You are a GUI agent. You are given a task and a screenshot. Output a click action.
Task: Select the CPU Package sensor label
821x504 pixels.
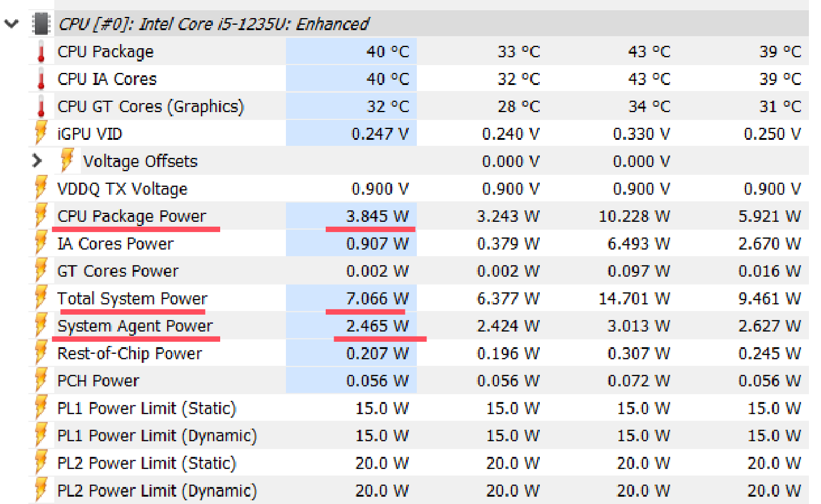click(x=106, y=52)
